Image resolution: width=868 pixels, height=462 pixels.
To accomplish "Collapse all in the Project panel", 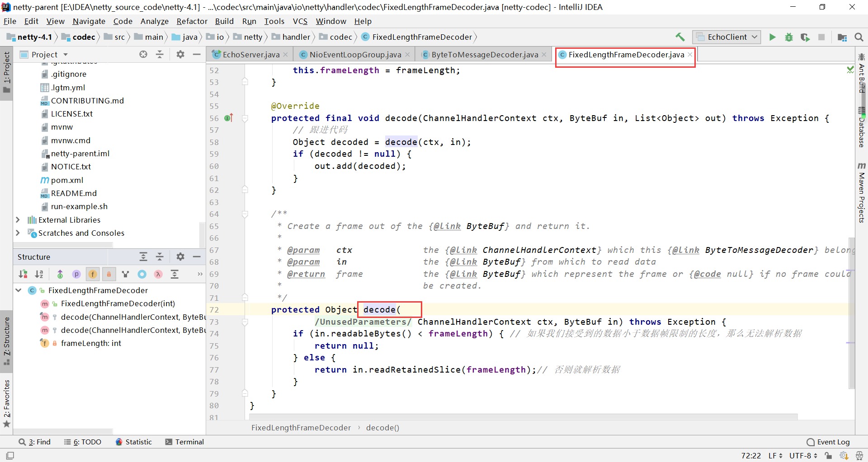I will [160, 54].
